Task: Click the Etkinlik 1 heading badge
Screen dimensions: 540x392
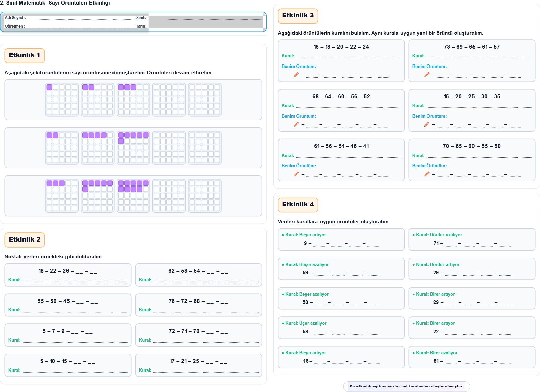Action: click(25, 55)
